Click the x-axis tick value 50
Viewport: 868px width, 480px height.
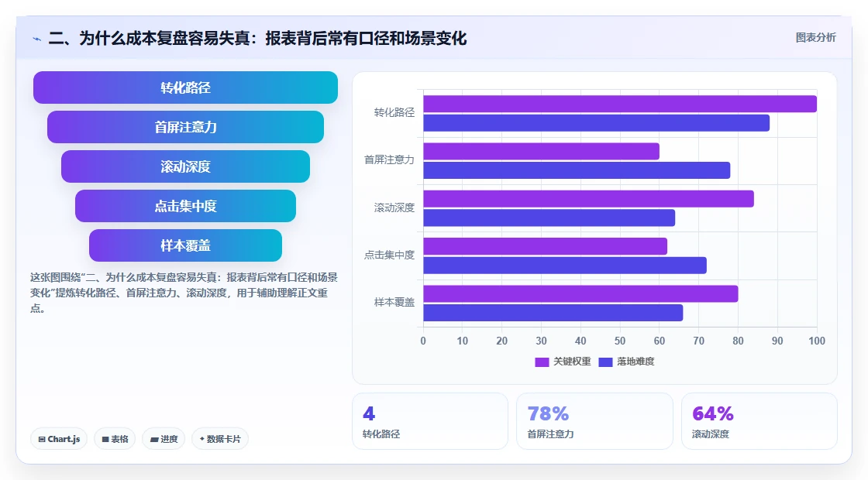pyautogui.click(x=620, y=341)
